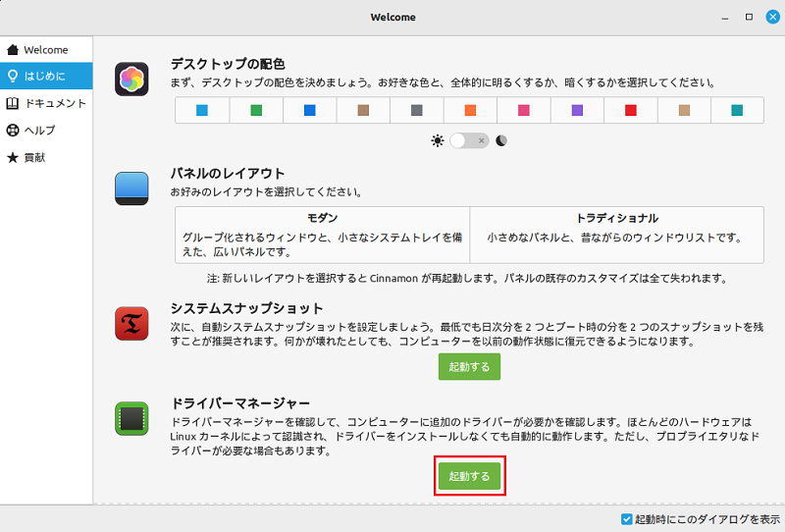Click the green driver manager chip icon
The image size is (785, 532).
(131, 418)
